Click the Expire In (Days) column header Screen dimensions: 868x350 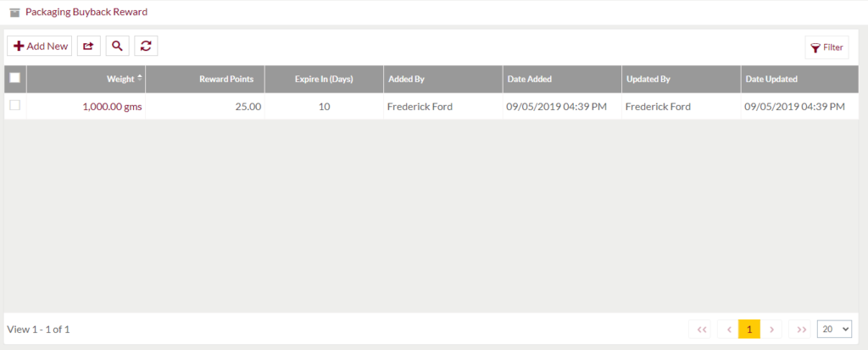[324, 79]
